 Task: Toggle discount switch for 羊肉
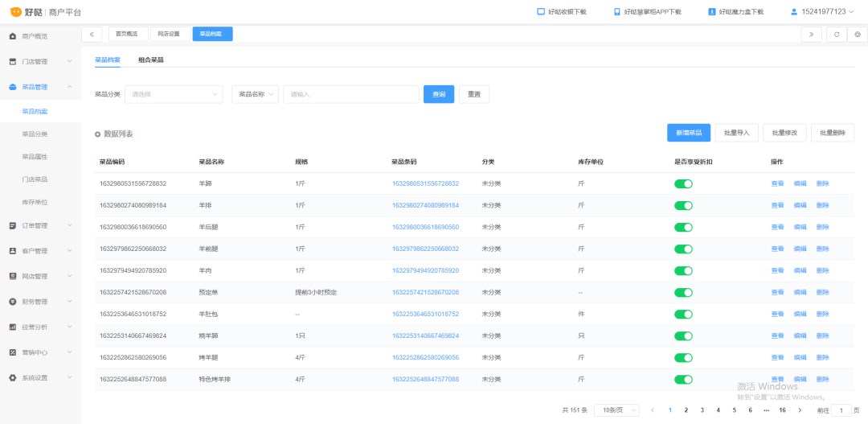point(683,270)
